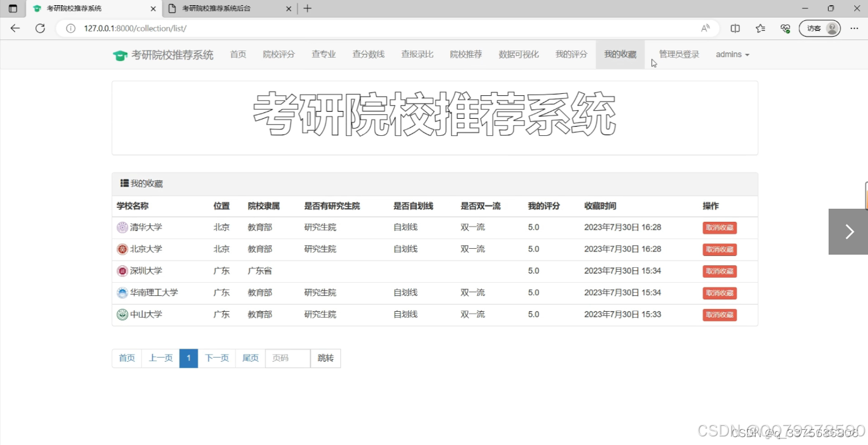Open the favorites star icon
The width and height of the screenshot is (868, 445).
[760, 28]
